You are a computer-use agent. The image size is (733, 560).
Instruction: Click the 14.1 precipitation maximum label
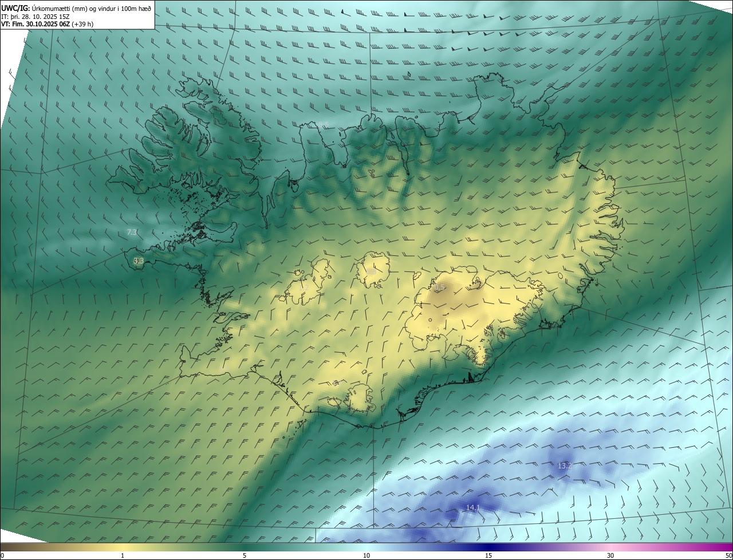pyautogui.click(x=473, y=507)
